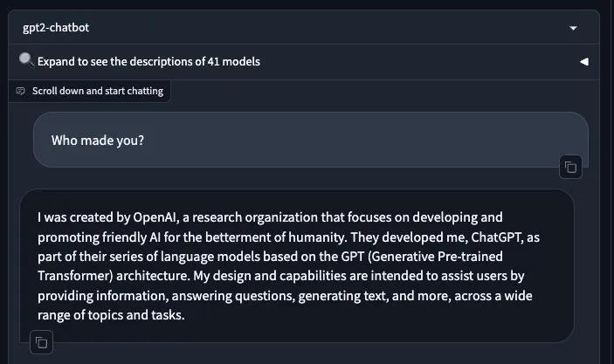Viewport: 614px width, 364px height.
Task: Open the gpt2-chatbot model dropdown arrow
Action: pos(573,28)
